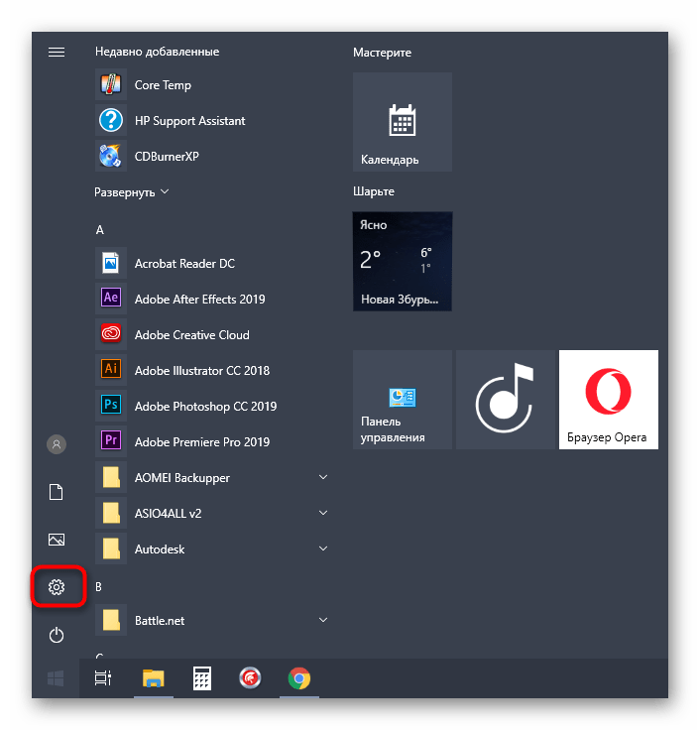Launch Calculator from taskbar
The height and width of the screenshot is (730, 700).
tap(202, 678)
